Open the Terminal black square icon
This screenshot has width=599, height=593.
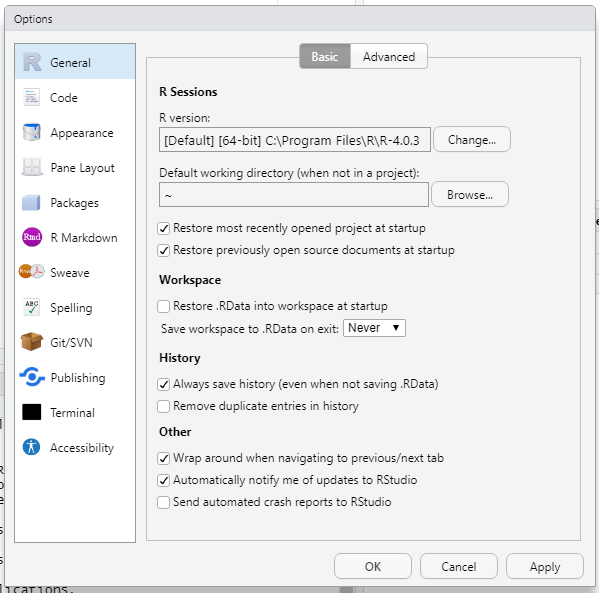32,412
